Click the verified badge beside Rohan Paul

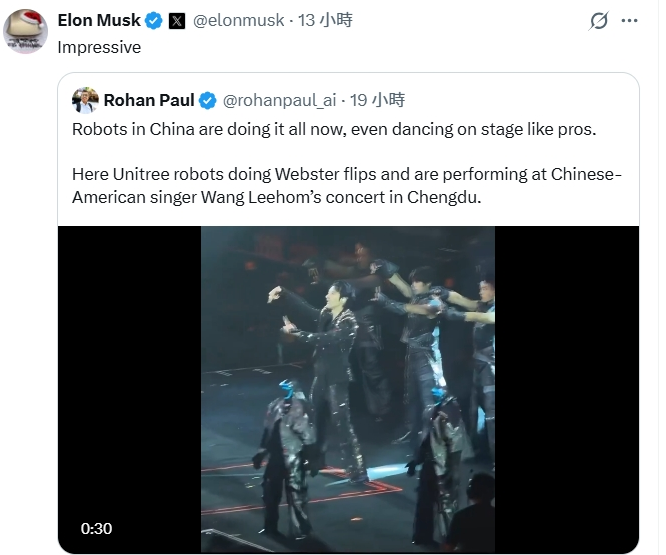coord(207,100)
